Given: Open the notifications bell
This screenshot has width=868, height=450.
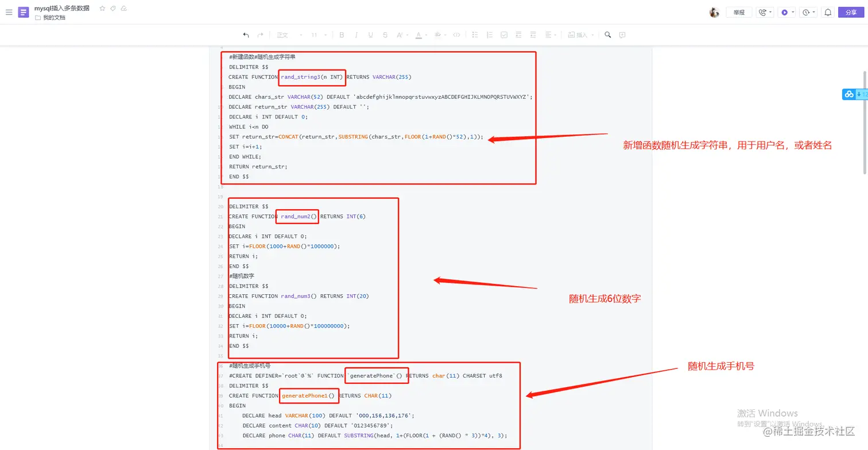Looking at the screenshot, I should tap(828, 12).
